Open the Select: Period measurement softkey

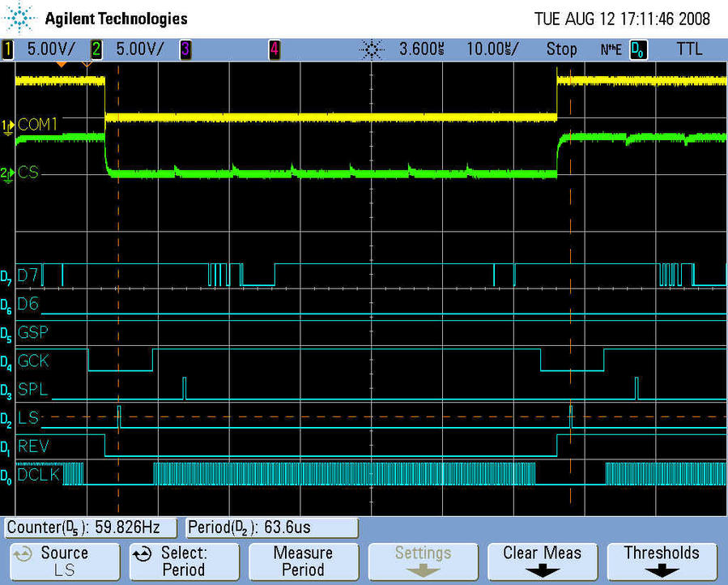point(184,561)
